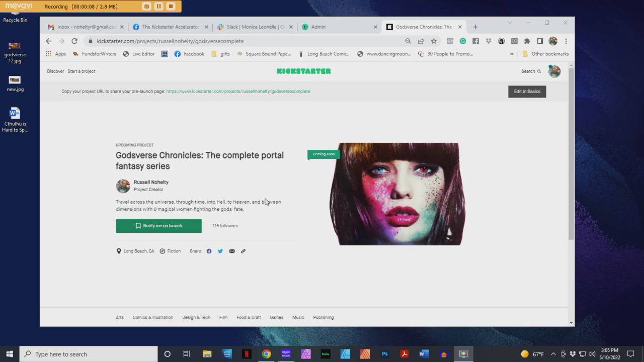Copy the project share link icon

tap(243, 251)
